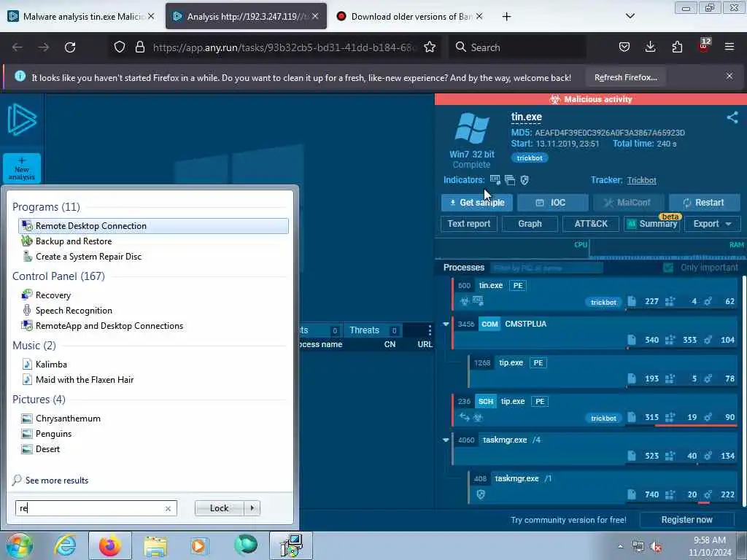Open a new browser tab

[506, 17]
